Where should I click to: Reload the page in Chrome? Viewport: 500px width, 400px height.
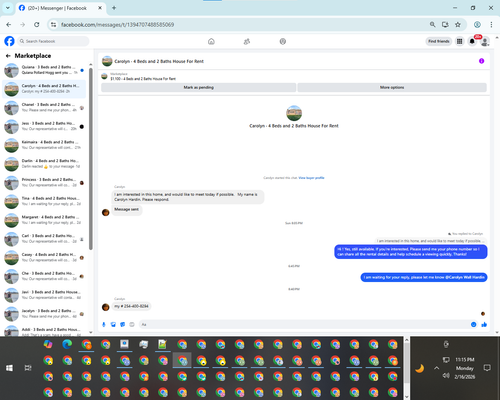(x=37, y=25)
